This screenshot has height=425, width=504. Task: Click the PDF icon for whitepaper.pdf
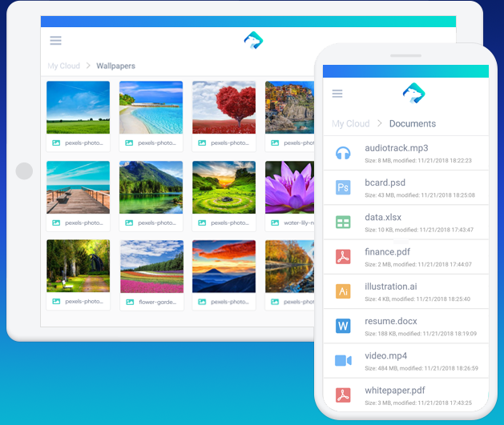tap(343, 395)
